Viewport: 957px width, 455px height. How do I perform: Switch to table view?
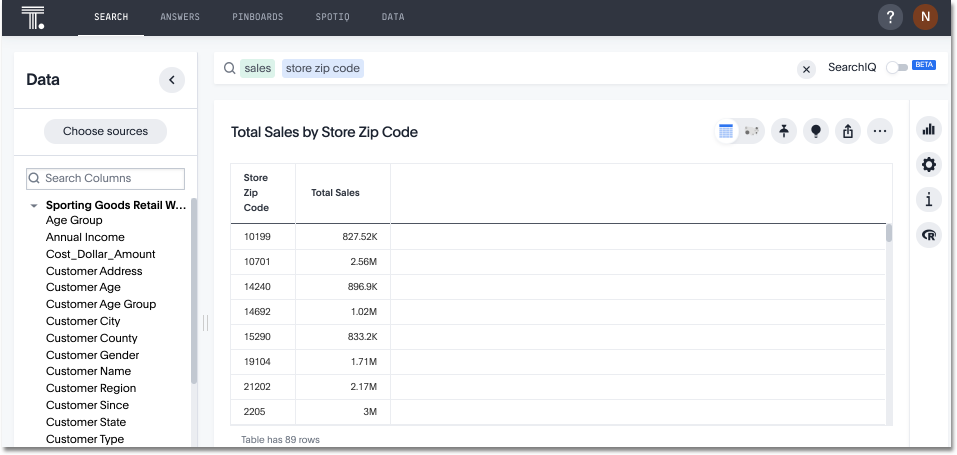click(x=727, y=131)
